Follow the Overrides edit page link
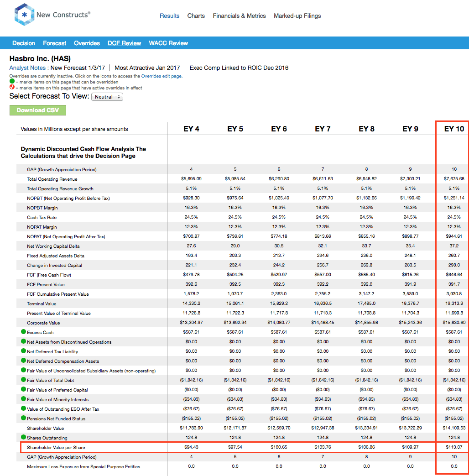This screenshot has width=469, height=476. [161, 76]
